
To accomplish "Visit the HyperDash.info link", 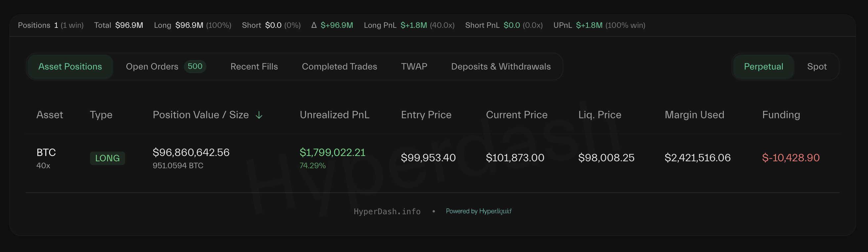I will (x=387, y=211).
